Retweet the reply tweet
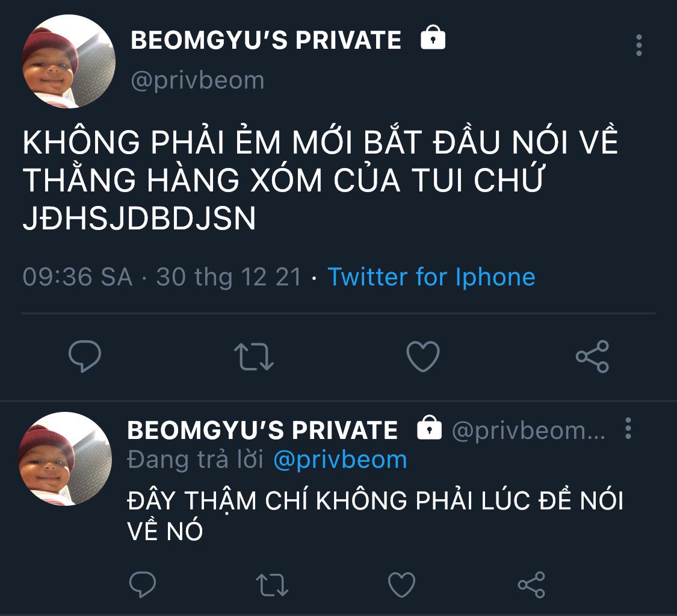The width and height of the screenshot is (677, 616). [272, 585]
